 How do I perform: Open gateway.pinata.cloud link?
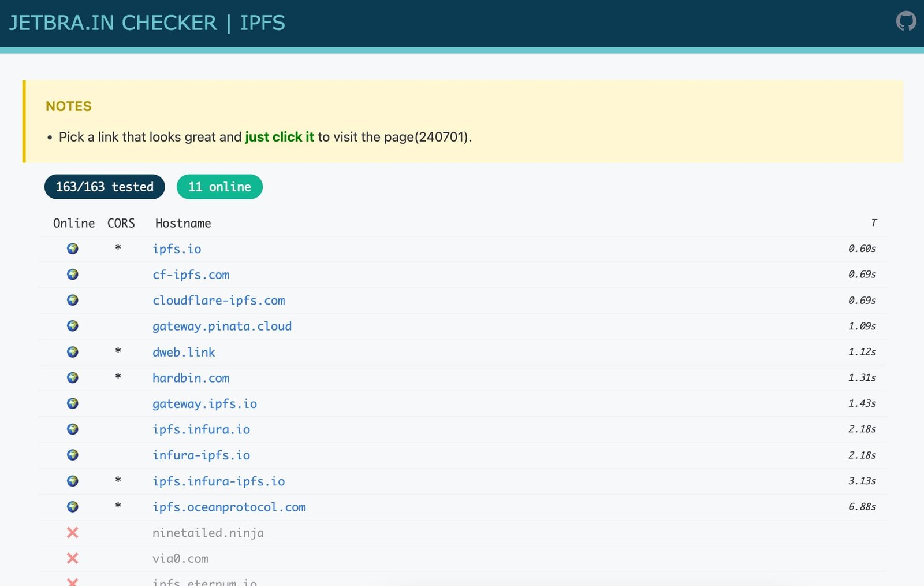(x=222, y=327)
